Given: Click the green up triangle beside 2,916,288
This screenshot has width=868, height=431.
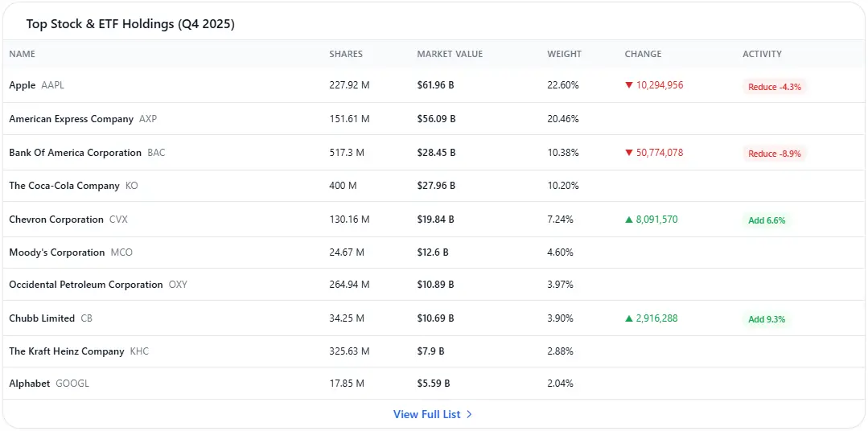Looking at the screenshot, I should (x=629, y=318).
